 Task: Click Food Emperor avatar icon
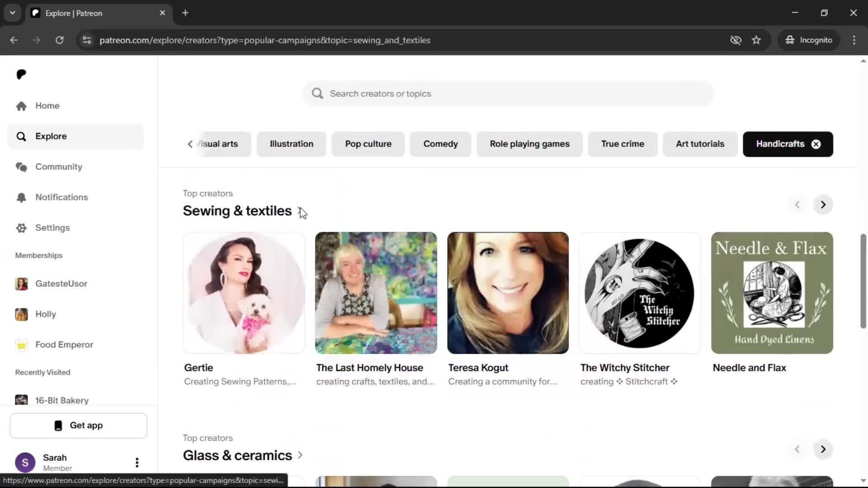tap(21, 345)
